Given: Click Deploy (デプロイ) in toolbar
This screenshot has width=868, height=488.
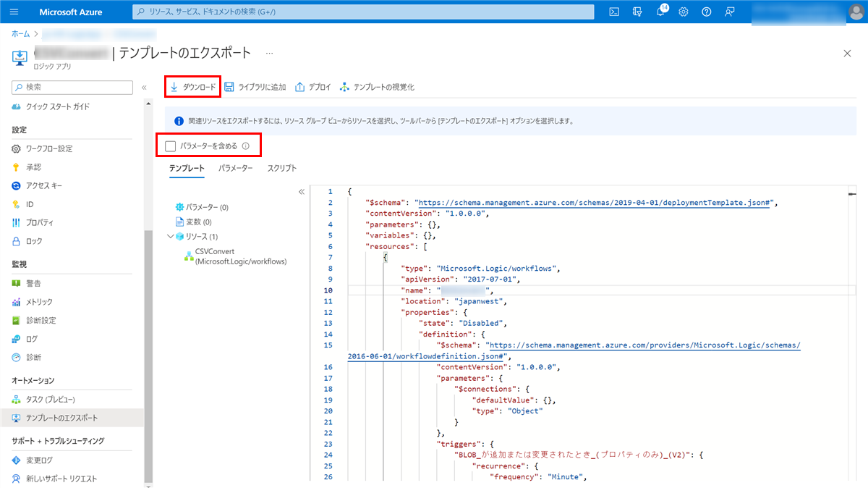Looking at the screenshot, I should coord(313,87).
